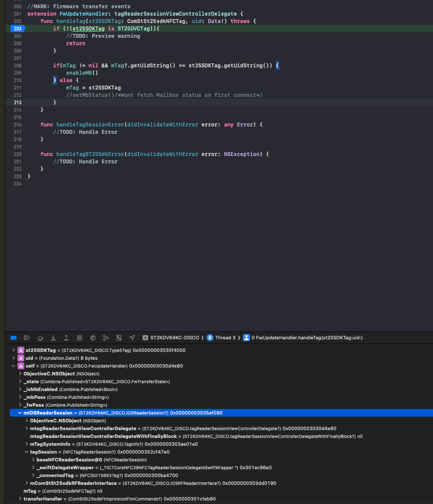Screen dimensions: 433x504
Task: Click line number 213 in the gutter
Action: [18, 102]
